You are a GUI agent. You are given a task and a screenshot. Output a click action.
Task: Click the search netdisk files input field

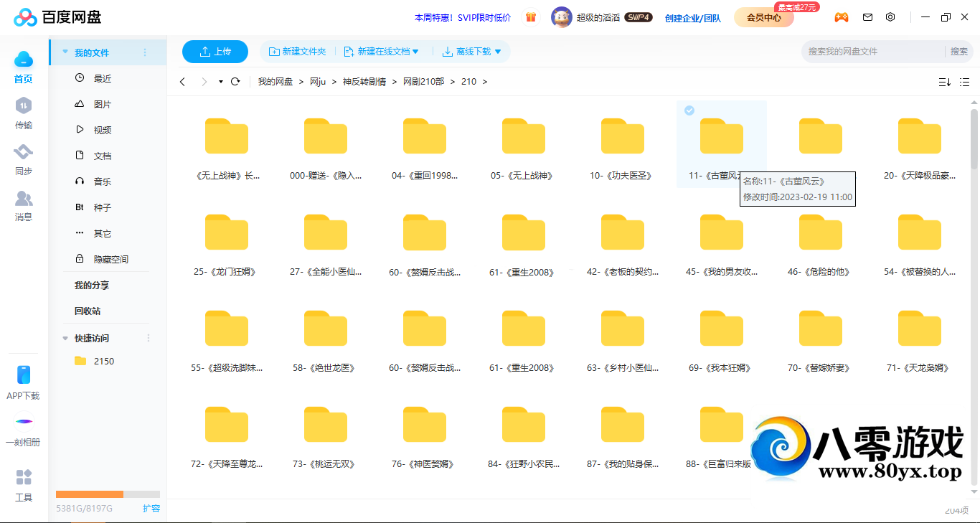pos(872,52)
